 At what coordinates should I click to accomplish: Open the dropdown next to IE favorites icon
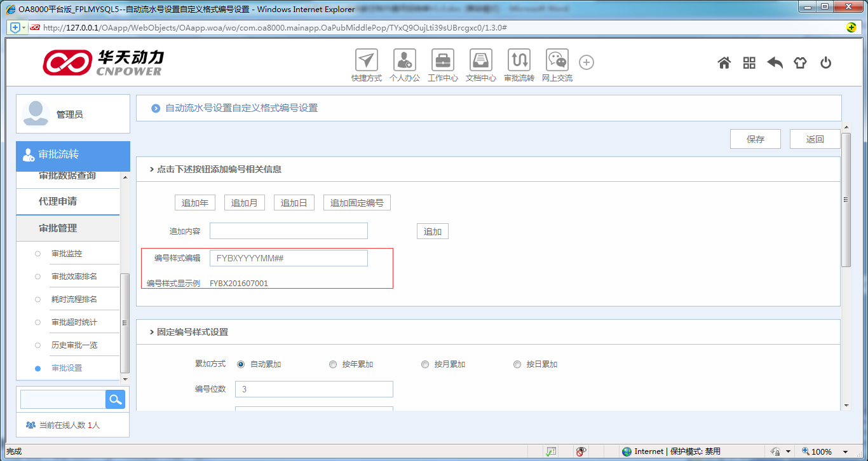(x=24, y=27)
